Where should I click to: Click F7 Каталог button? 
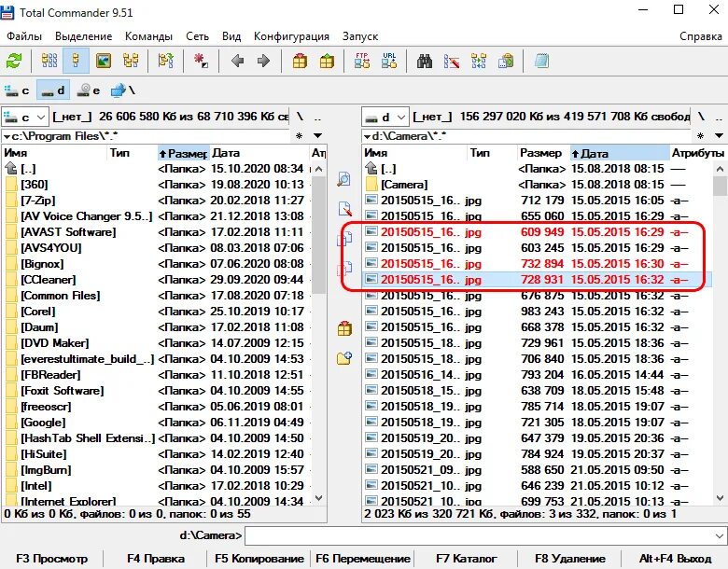coord(466,559)
